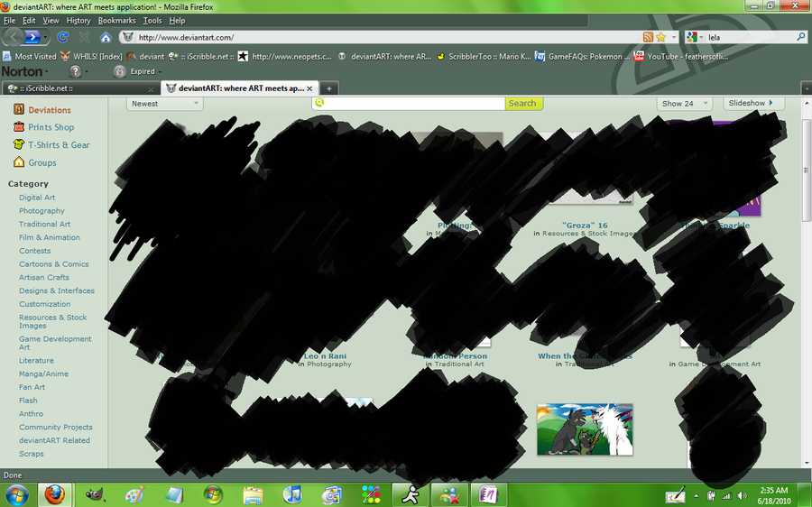Bookmark this page with the star icon
Screen dimensions: 812x507
pyautogui.click(x=660, y=37)
